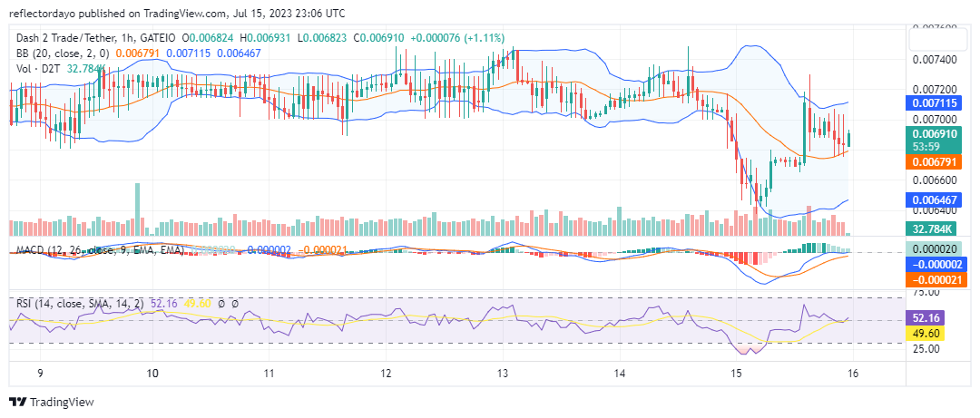Click the low value L0.006823
Image resolution: width=980 pixels, height=418 pixels.
tap(322, 38)
